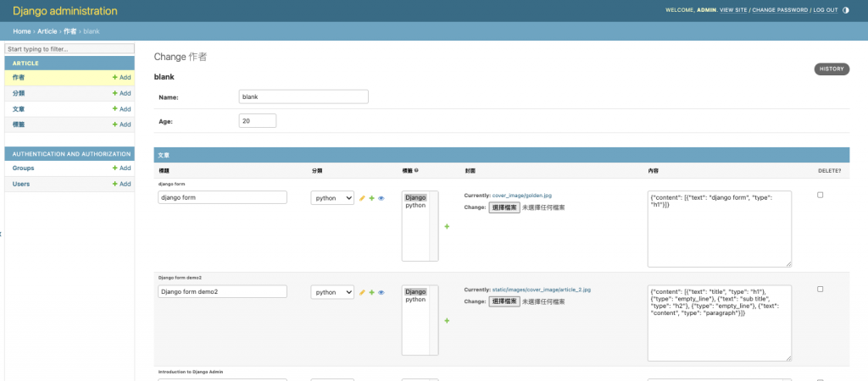Click the Change Password link
Screen dimensions: 868x381
(x=780, y=10)
